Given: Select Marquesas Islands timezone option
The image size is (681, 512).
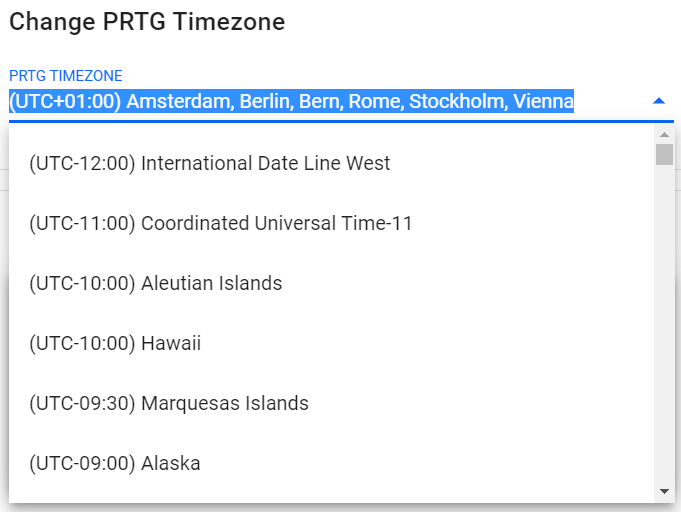Looking at the screenshot, I should pos(169,403).
